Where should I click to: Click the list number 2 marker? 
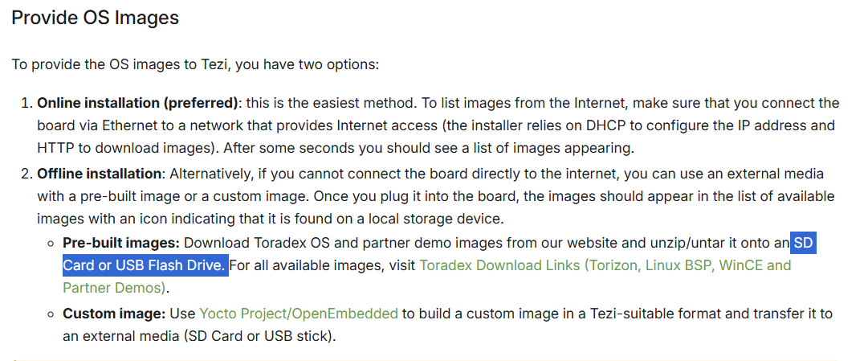point(26,174)
